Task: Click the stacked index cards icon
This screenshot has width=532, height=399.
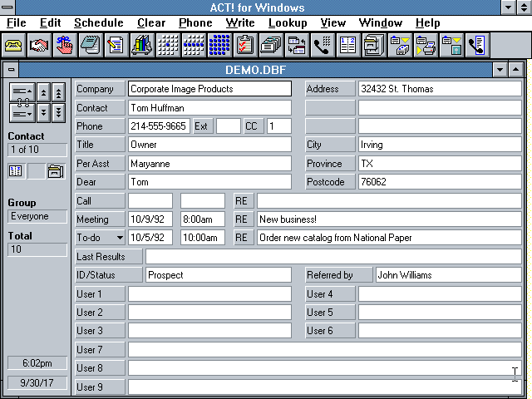Action: (272, 45)
